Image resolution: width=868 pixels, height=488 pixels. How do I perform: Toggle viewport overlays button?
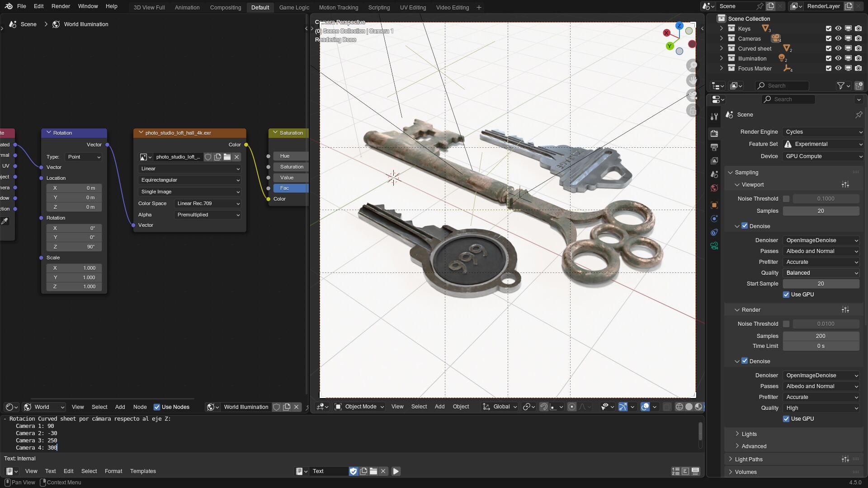[x=645, y=407]
